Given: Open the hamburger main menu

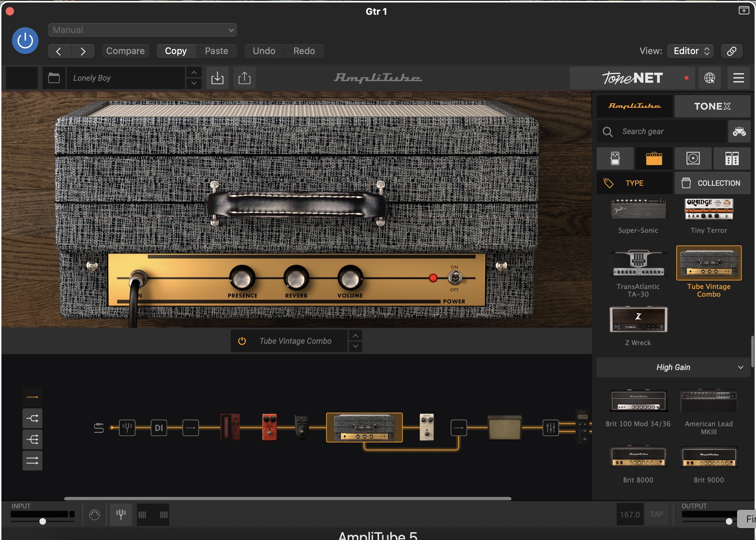Looking at the screenshot, I should [738, 78].
